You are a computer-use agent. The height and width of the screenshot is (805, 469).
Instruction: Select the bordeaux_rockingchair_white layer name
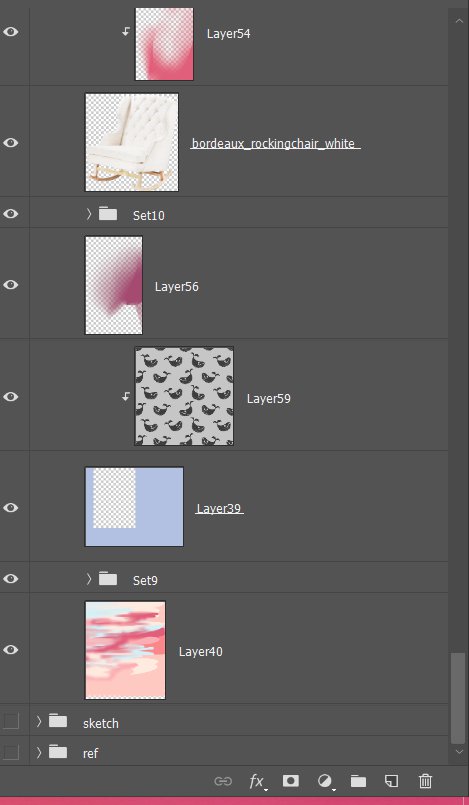[x=276, y=144]
